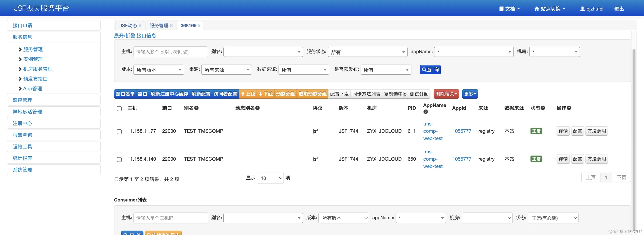Screen dimensions: 644x235
Task: Click the 下线 down-arrow toolbar button
Action: point(266,94)
